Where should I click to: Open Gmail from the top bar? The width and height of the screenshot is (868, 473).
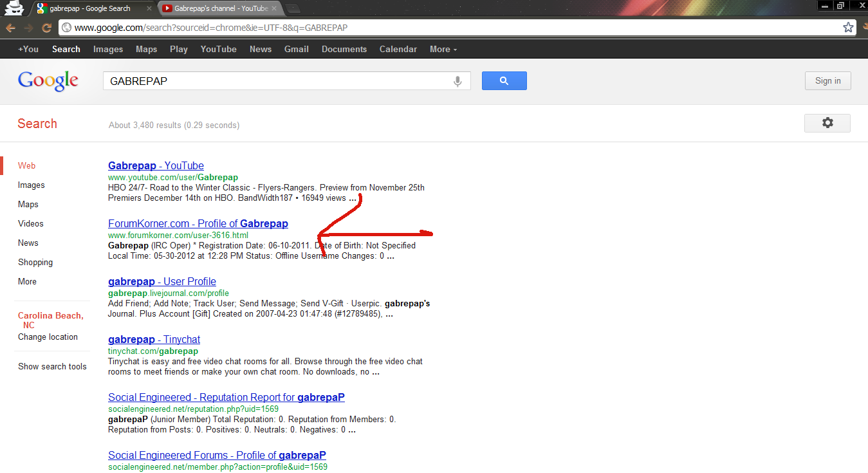coord(296,49)
